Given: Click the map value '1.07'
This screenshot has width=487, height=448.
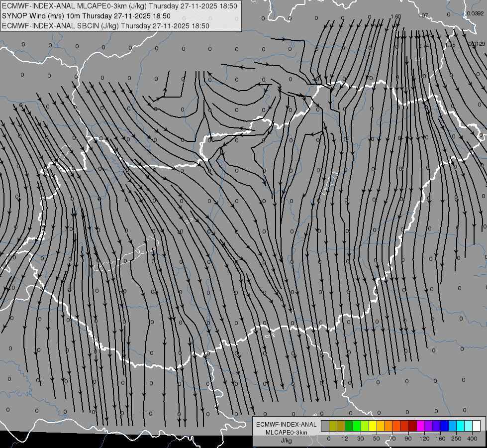Looking at the screenshot, I should (423, 15).
